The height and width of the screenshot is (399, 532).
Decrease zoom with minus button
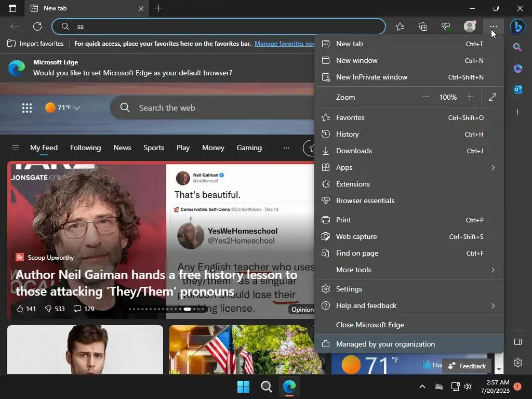426,97
